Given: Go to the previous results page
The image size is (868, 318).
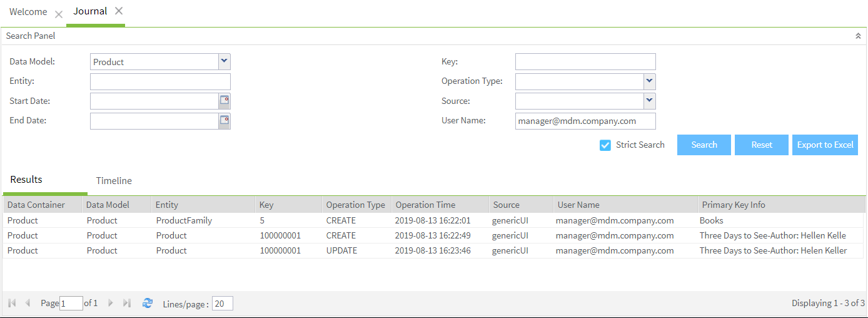Looking at the screenshot, I should 28,303.
